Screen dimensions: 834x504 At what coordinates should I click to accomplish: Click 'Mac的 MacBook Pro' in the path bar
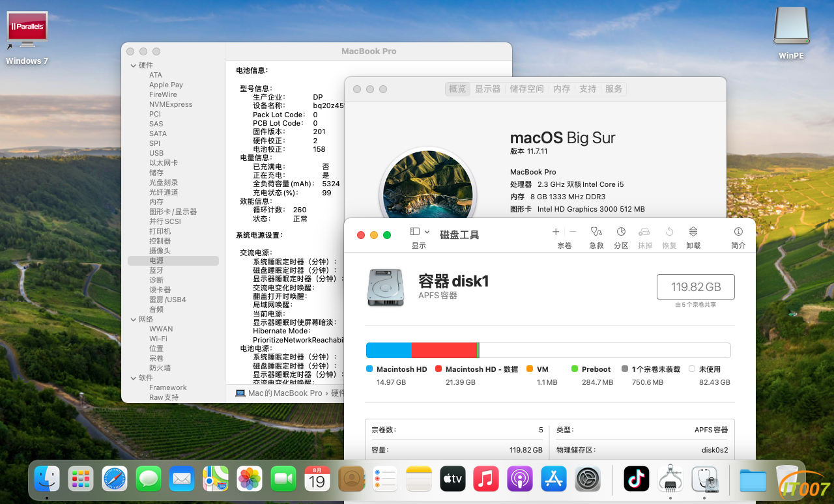(x=285, y=393)
